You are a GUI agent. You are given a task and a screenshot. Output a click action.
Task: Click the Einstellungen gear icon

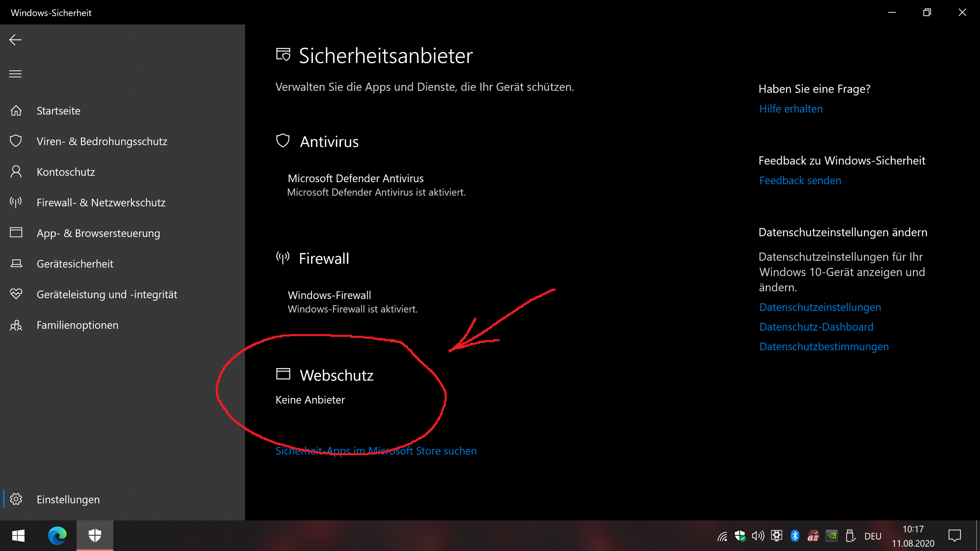click(x=16, y=499)
